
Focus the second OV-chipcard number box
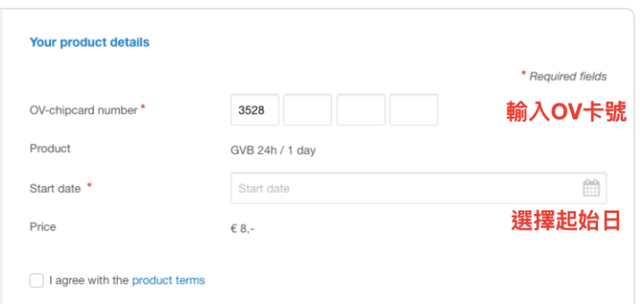click(308, 109)
